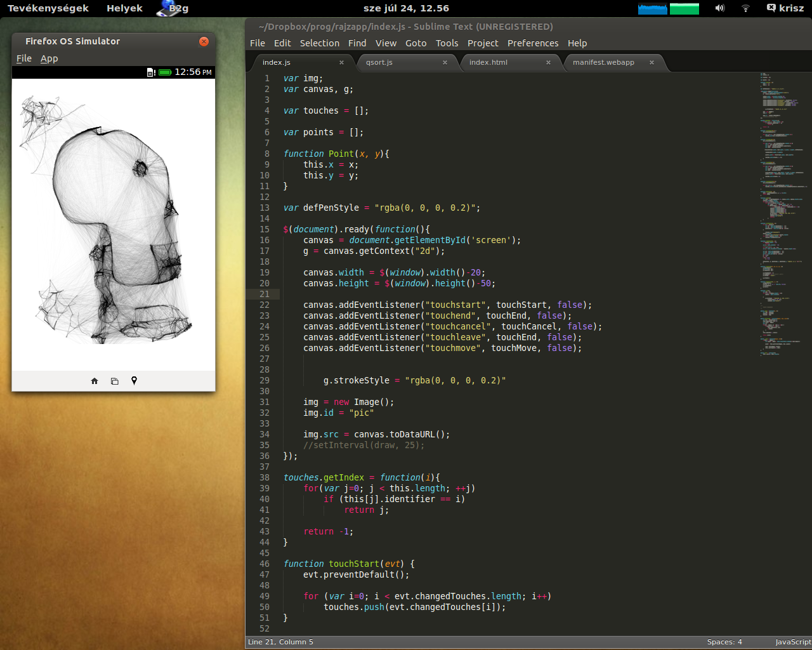Viewport: 812px width, 650px height.
Task: Open the simulator's App menu
Action: pyautogui.click(x=49, y=58)
